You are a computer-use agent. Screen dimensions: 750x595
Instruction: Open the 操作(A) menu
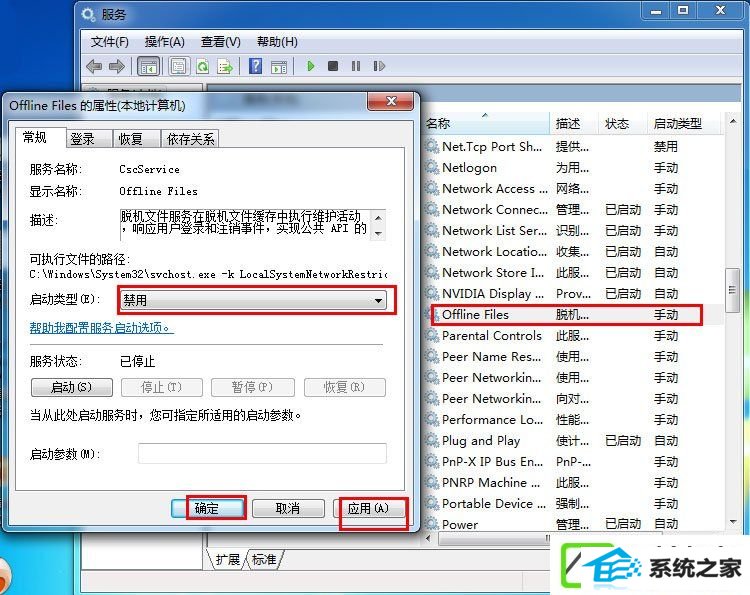[165, 42]
